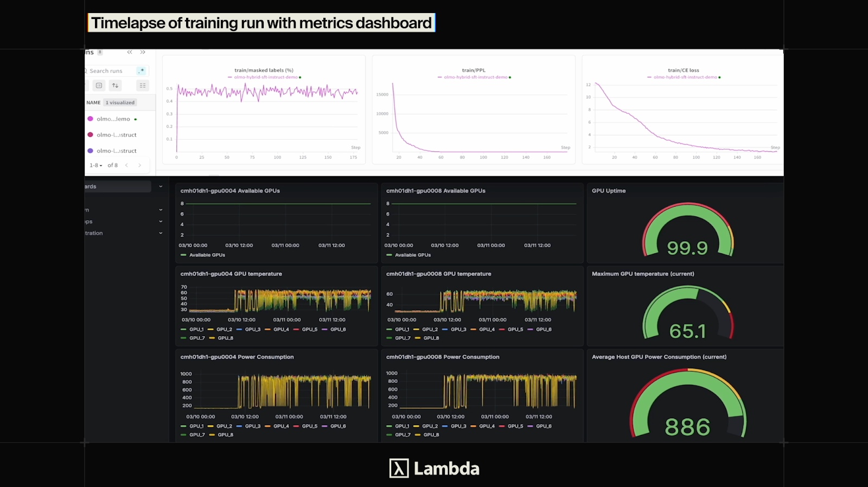Go to previous page of runs
This screenshot has height=487, width=868.
pyautogui.click(x=126, y=165)
